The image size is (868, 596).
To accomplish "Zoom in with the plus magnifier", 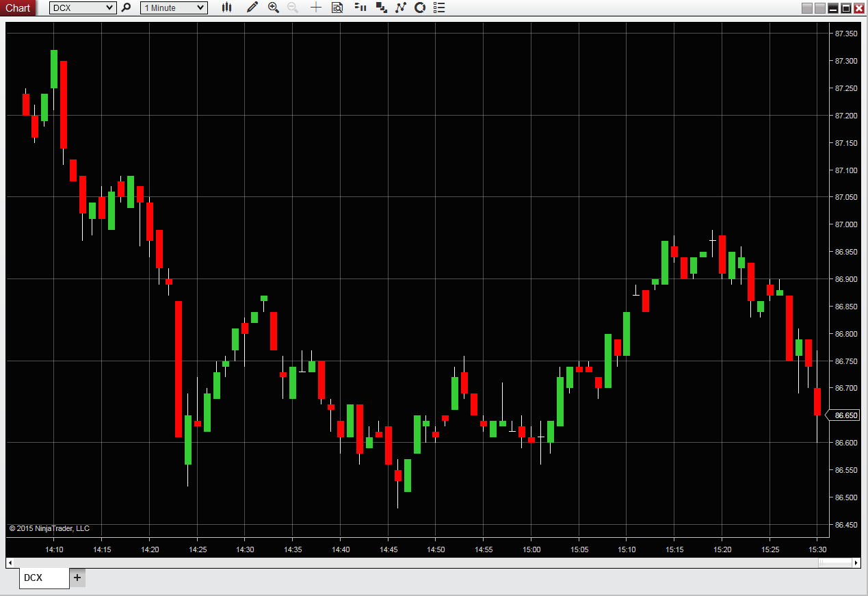I will click(x=274, y=8).
